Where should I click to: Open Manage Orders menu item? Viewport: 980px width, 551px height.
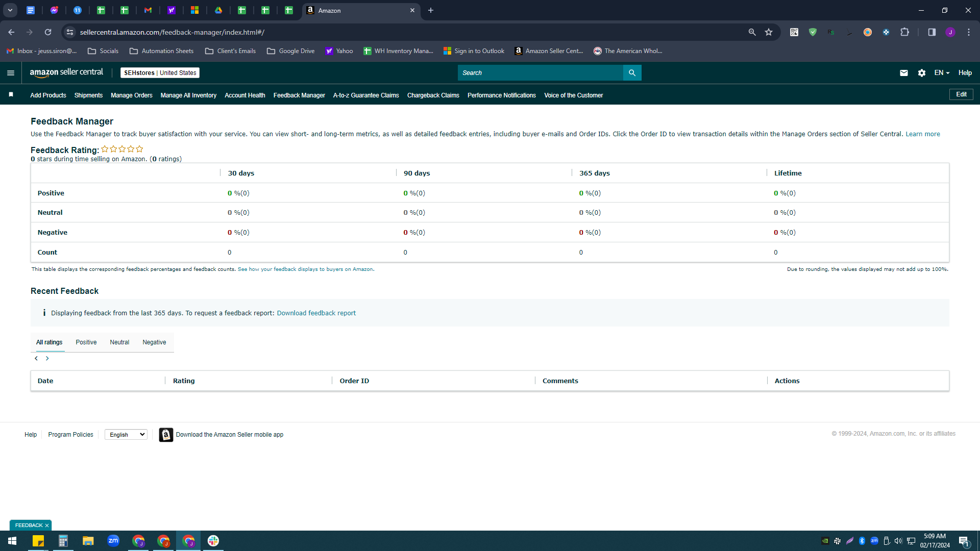coord(132,95)
